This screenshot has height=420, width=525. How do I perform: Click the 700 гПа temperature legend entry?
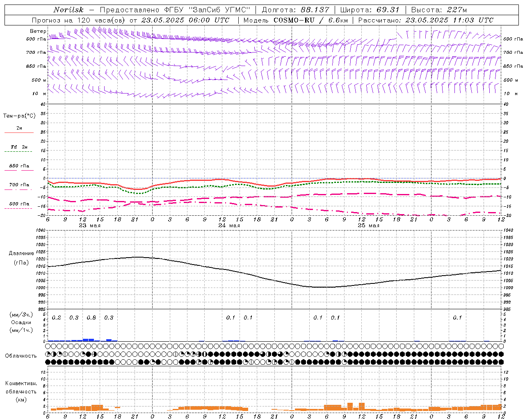(19, 185)
